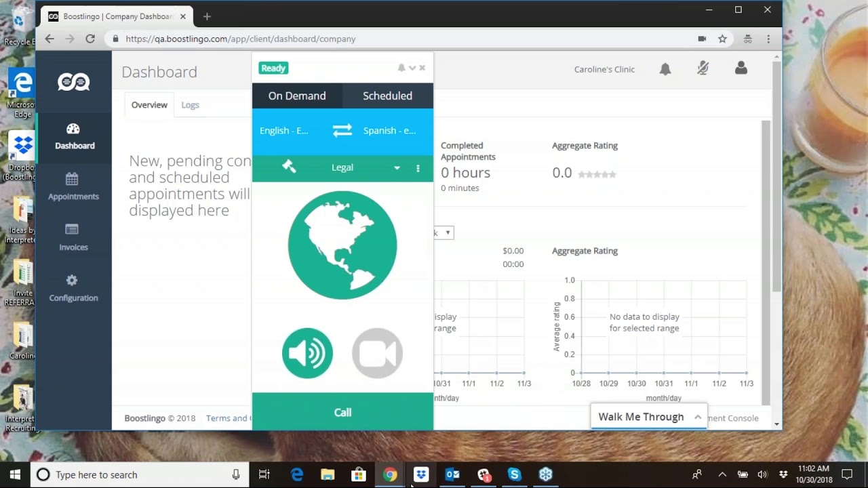The height and width of the screenshot is (488, 868).
Task: Open Skype from the taskbar
Action: 514,474
